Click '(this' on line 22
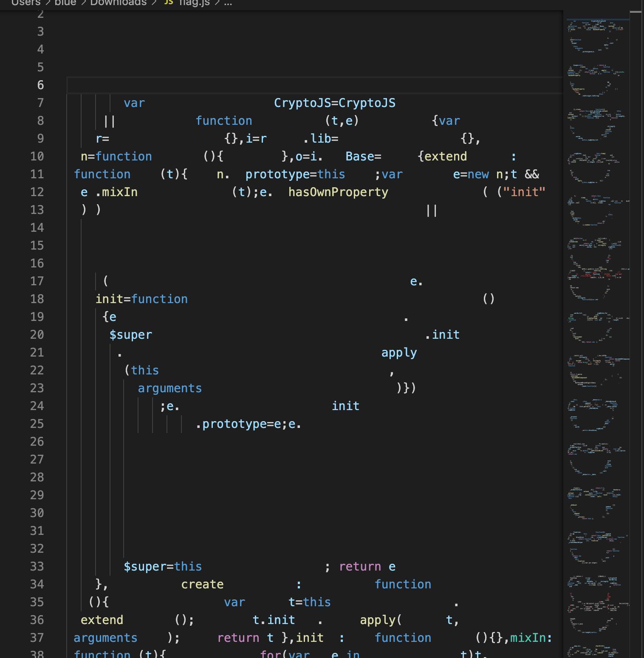The height and width of the screenshot is (658, 644). [x=141, y=371]
